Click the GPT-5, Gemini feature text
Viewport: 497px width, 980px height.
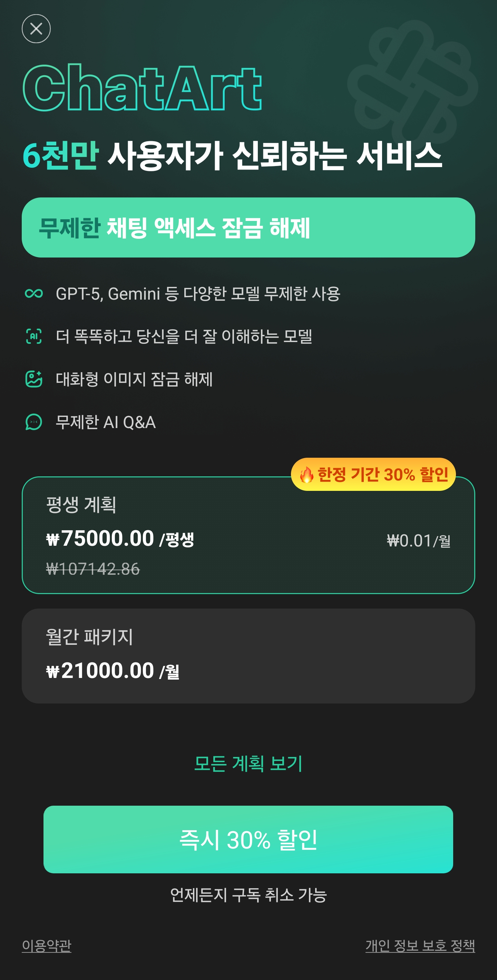point(198,294)
